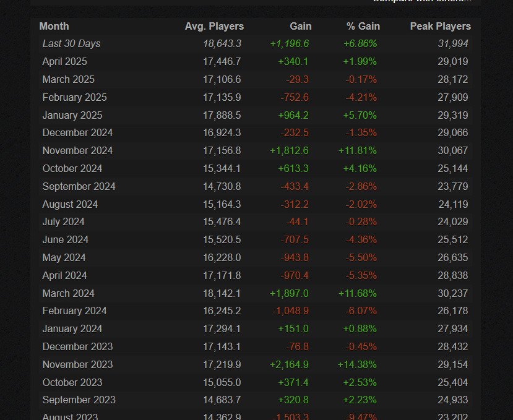Click the -707.5 gain in June 2024
The height and width of the screenshot is (420, 513).
[297, 240]
